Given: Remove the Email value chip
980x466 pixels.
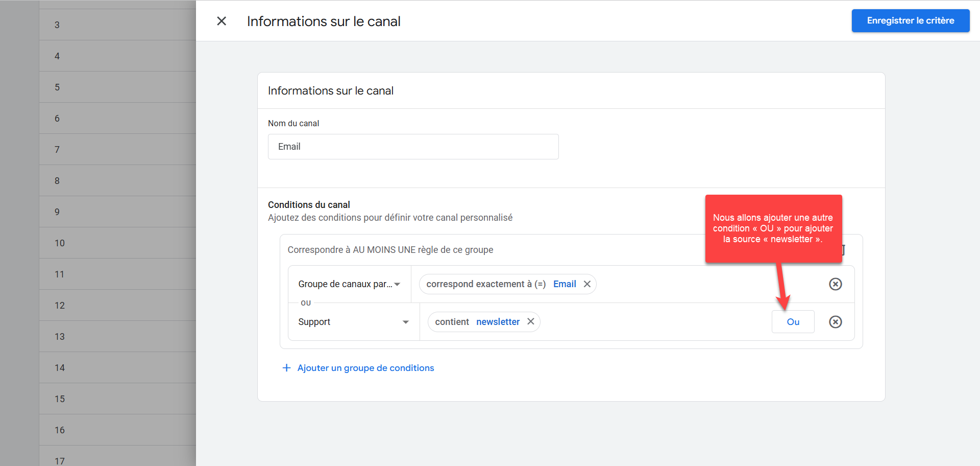Looking at the screenshot, I should tap(587, 284).
